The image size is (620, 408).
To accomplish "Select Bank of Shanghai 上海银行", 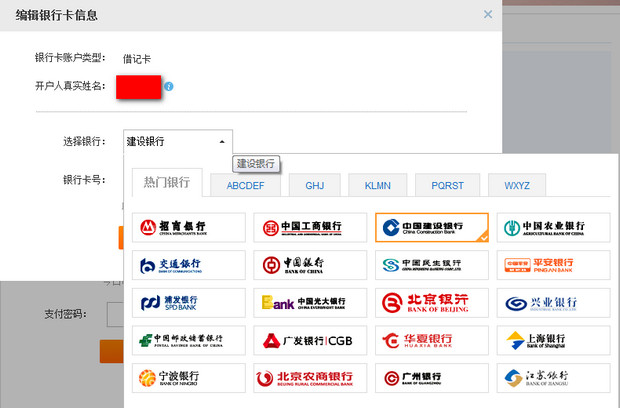I will 553,340.
